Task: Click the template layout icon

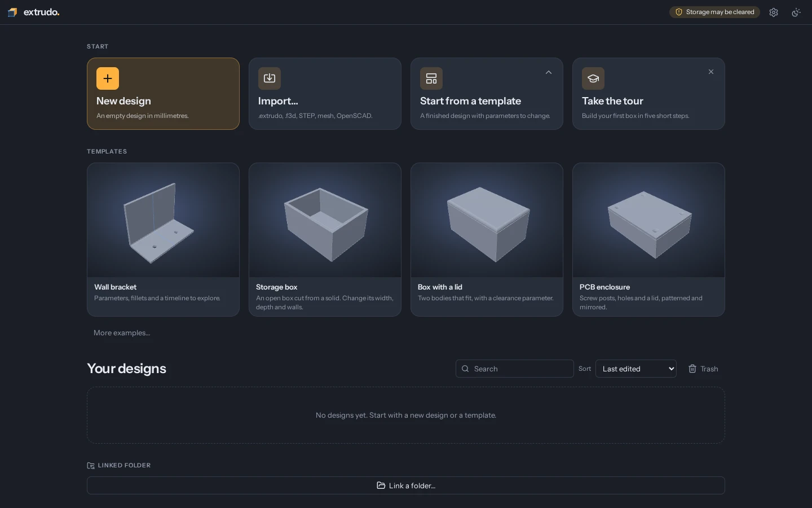Action: [431, 78]
